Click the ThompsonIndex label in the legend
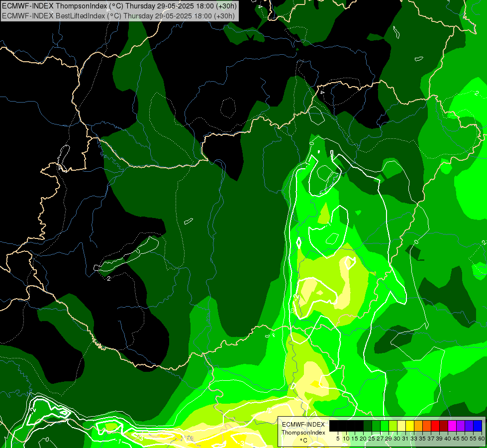This screenshot has height=448, width=487. 303,433
